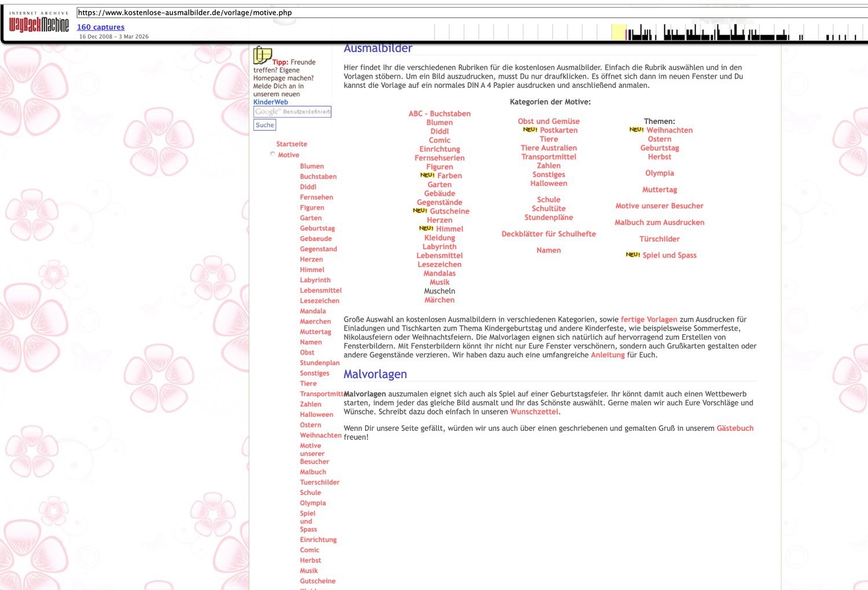Viewport: 868px width, 590px height.
Task: Follow the fertige Vorlagen link
Action: (x=649, y=320)
